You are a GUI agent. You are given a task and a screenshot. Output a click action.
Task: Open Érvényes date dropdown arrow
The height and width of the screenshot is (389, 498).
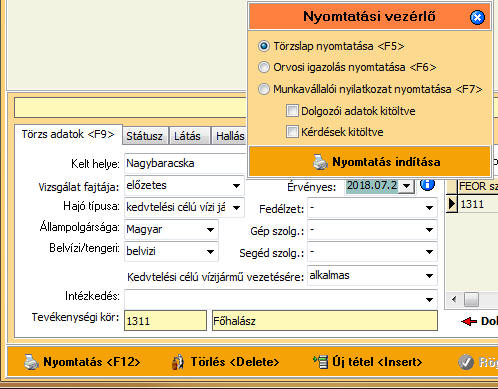(407, 186)
